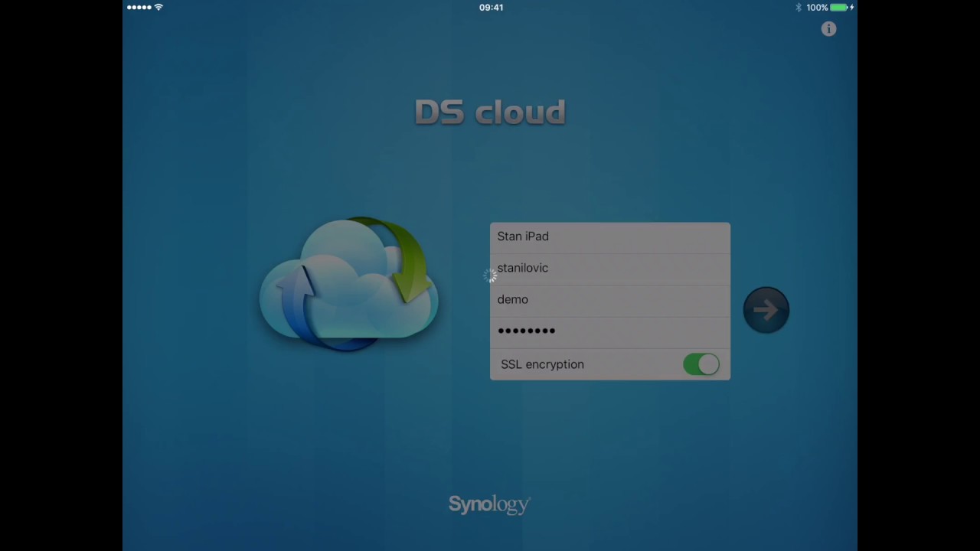
Task: Select the 'demo' account field
Action: point(610,299)
